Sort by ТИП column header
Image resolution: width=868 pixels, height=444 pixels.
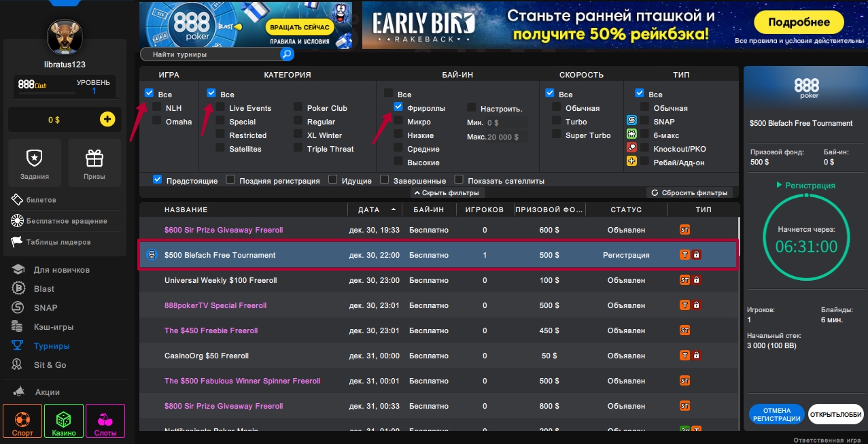coord(704,209)
